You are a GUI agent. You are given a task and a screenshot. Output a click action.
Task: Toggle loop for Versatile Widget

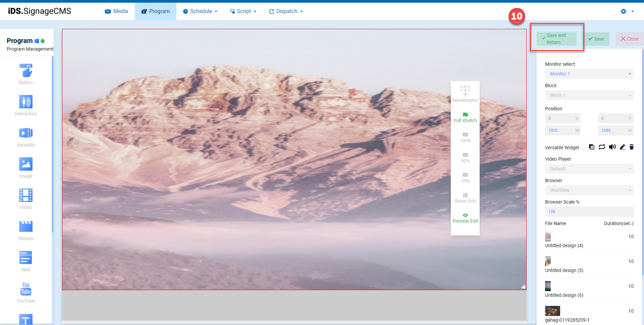(602, 147)
